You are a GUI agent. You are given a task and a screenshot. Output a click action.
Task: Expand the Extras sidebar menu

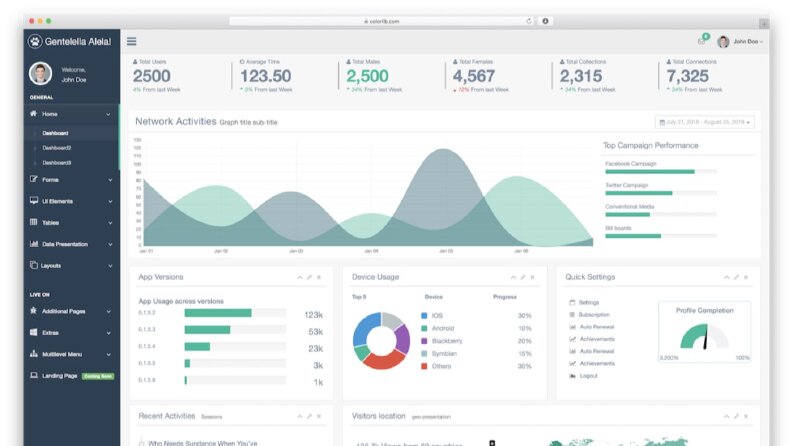tap(71, 333)
